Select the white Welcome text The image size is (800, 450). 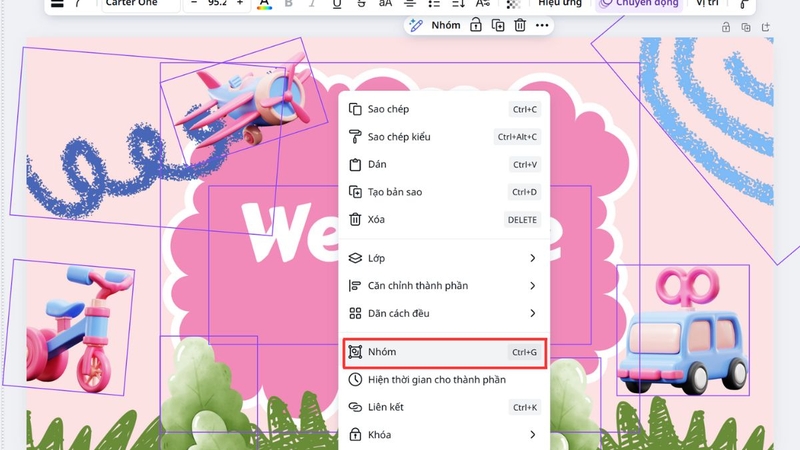click(291, 232)
